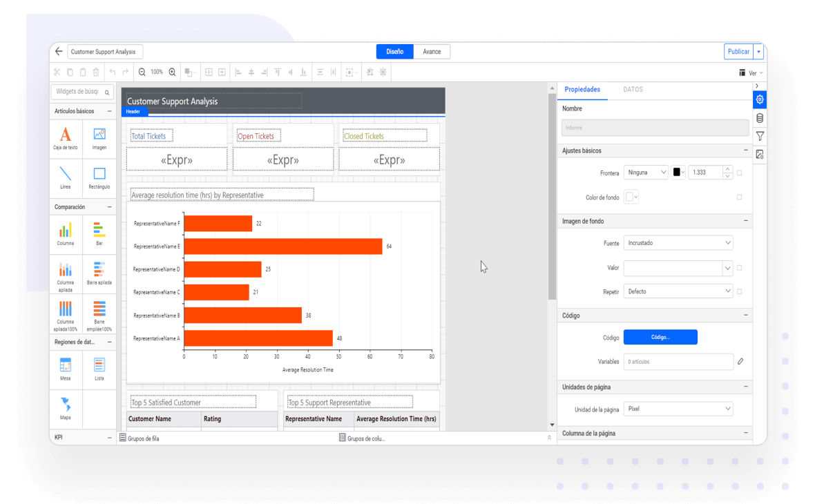Pick the Línea widget
This screenshot has height=504, width=815.
point(66,177)
